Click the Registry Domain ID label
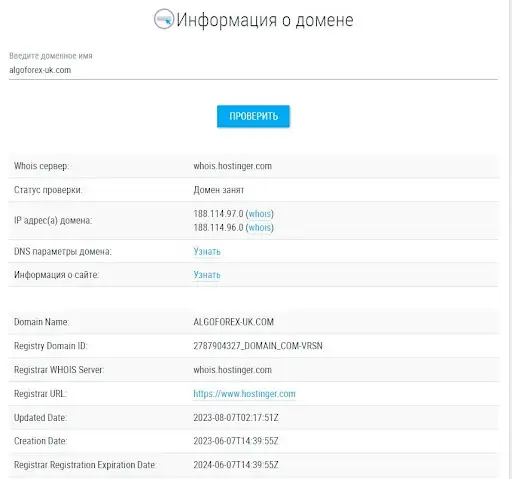 [x=51, y=346]
